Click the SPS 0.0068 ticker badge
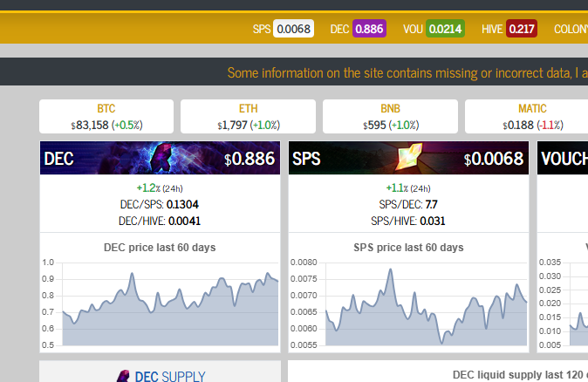The height and width of the screenshot is (382, 588). coord(293,29)
